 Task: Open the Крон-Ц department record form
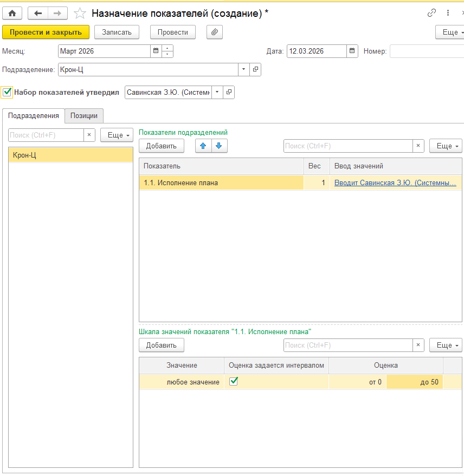[255, 70]
